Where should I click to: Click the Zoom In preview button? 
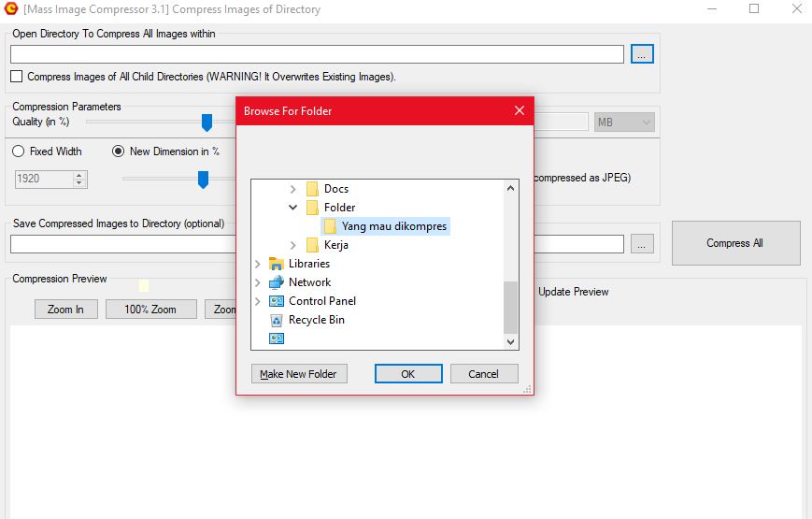click(65, 309)
